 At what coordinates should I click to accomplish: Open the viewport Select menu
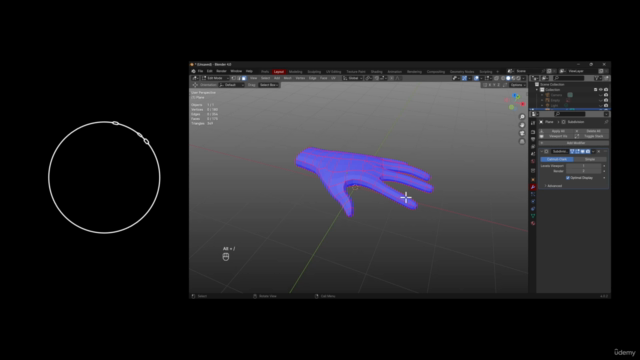pyautogui.click(x=265, y=78)
